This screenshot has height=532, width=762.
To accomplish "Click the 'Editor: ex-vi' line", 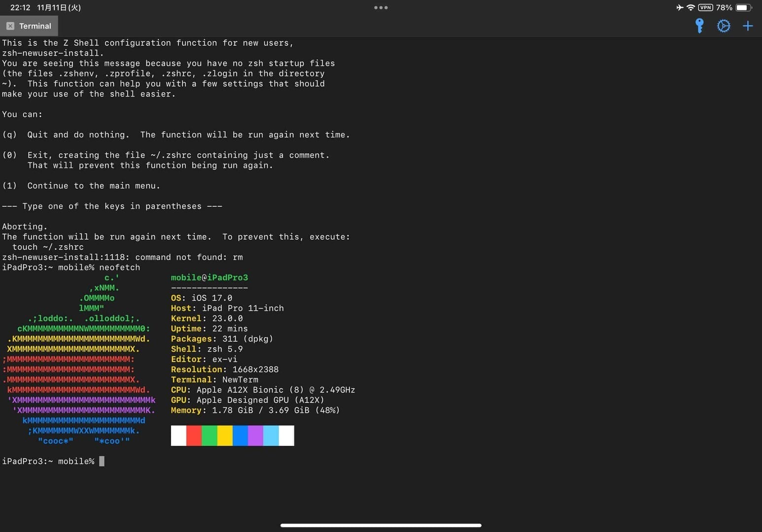I will [204, 359].
